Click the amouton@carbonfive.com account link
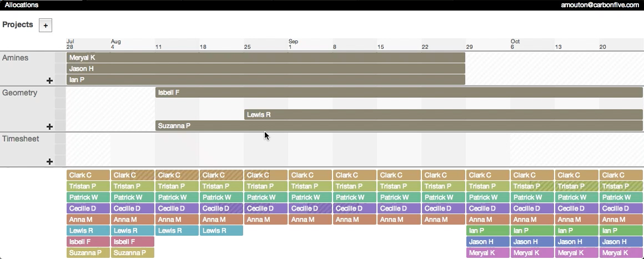This screenshot has width=644, height=259. (601, 5)
